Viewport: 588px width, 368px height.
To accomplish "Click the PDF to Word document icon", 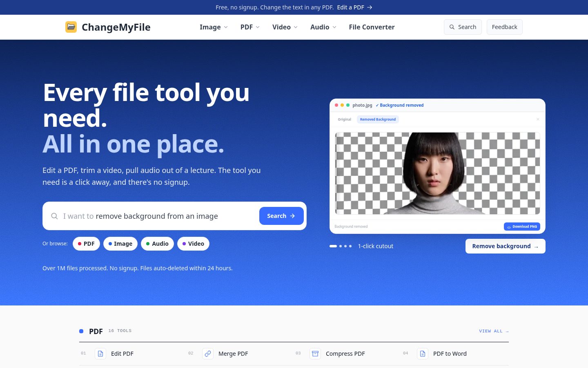I will tap(423, 354).
